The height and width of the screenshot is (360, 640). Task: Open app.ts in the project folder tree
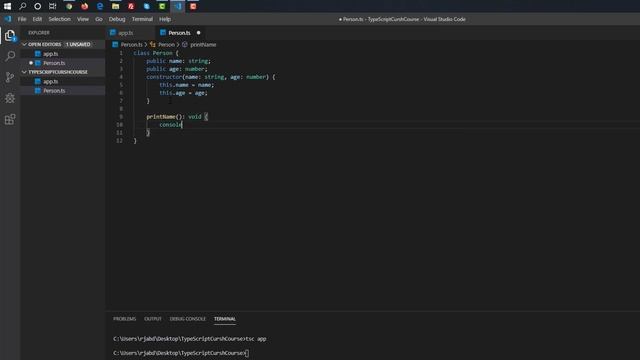point(63,82)
